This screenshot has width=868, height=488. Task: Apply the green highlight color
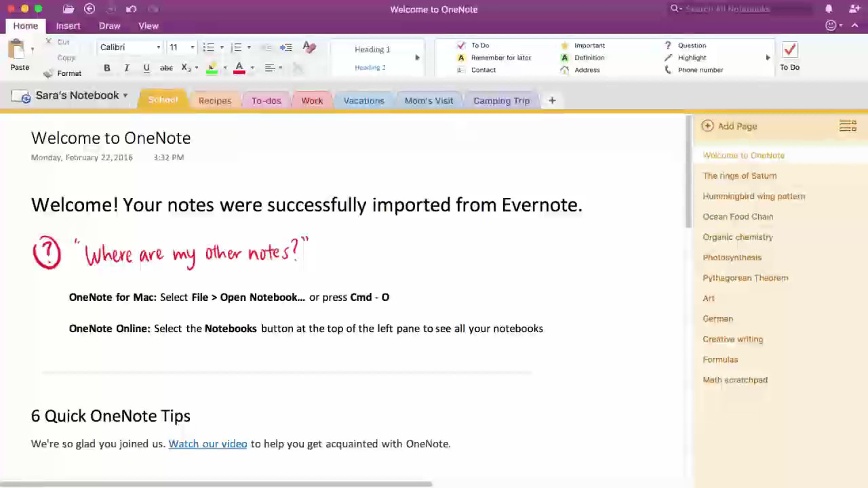tap(212, 68)
